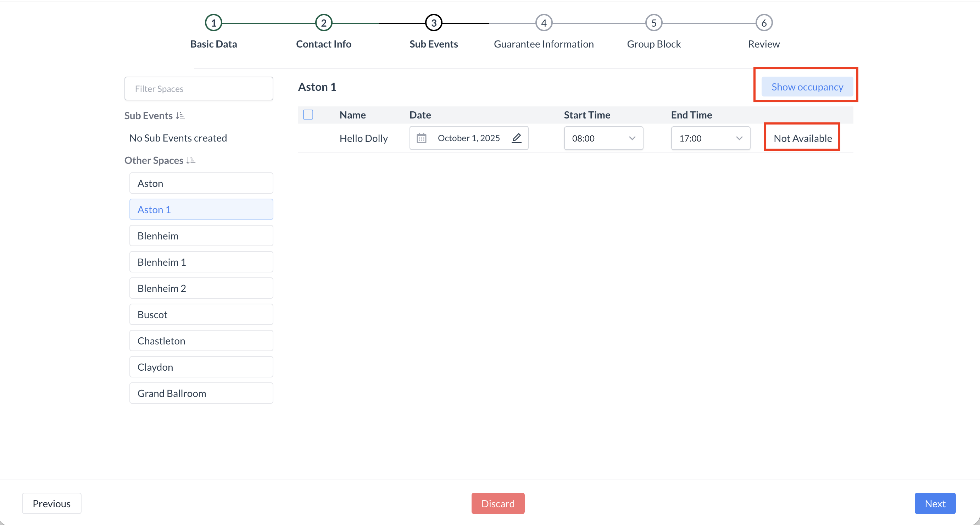Viewport: 980px width, 525px height.
Task: Go back using the Previous button
Action: (51, 503)
